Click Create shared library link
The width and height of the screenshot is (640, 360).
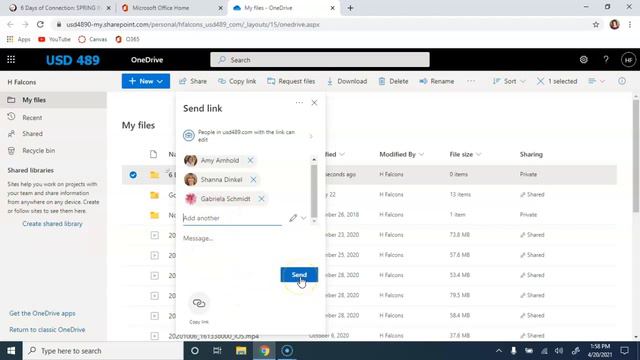[x=52, y=224]
